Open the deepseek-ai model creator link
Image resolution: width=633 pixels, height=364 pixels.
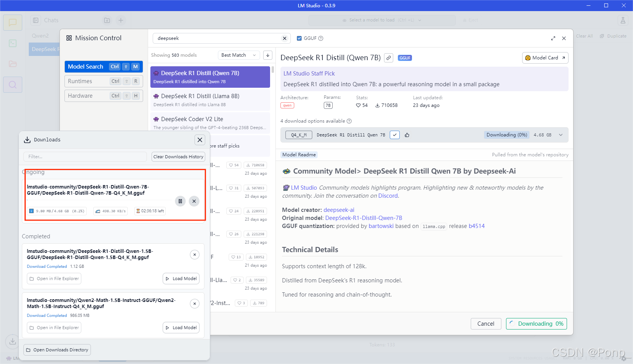pos(339,210)
